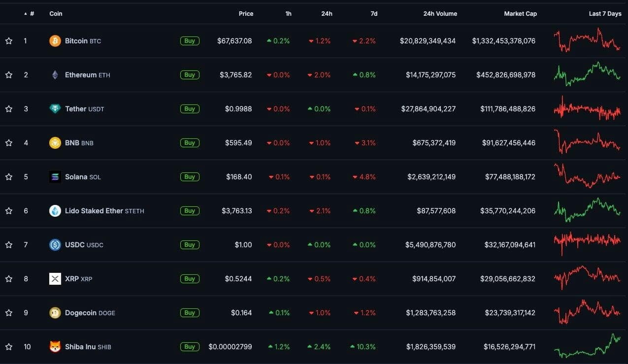628x364 pixels.
Task: Open the BNB coin page link
Action: [79, 143]
